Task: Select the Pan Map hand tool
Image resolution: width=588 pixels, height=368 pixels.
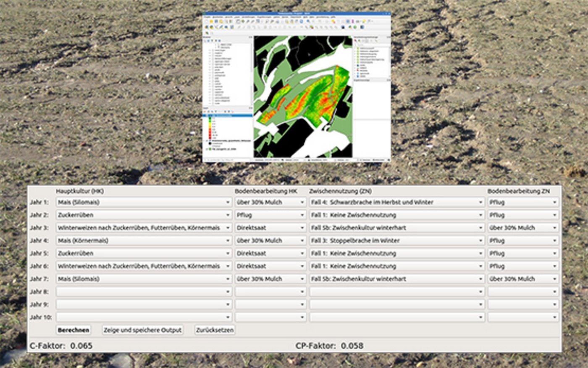Action: (238, 21)
